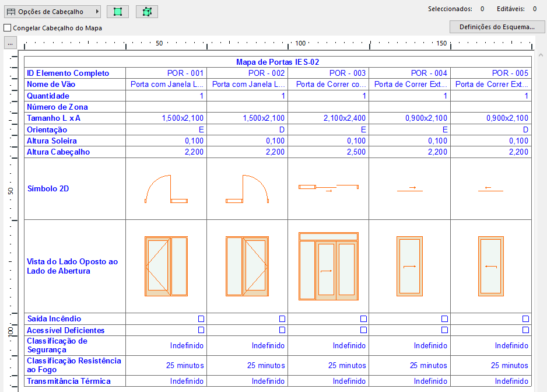The height and width of the screenshot is (392, 547).
Task: Check Acessível Deficientes for POR - 003
Action: coord(363,330)
